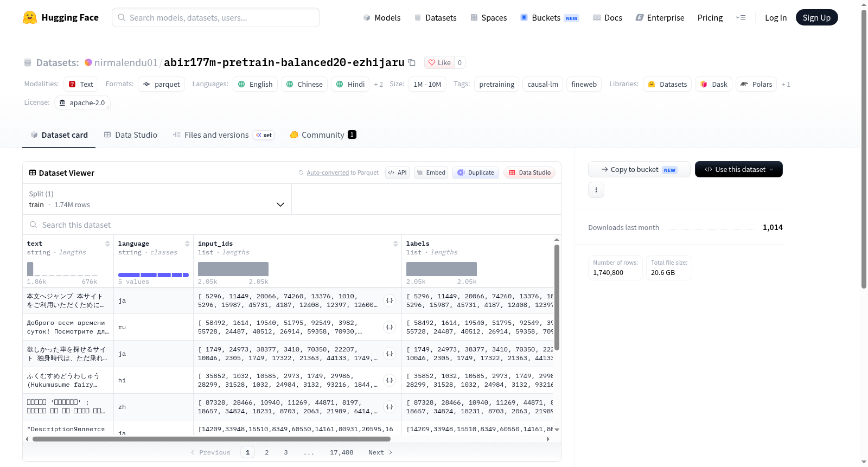Click the Dask library tag
The width and height of the screenshot is (868, 467).
pyautogui.click(x=714, y=84)
